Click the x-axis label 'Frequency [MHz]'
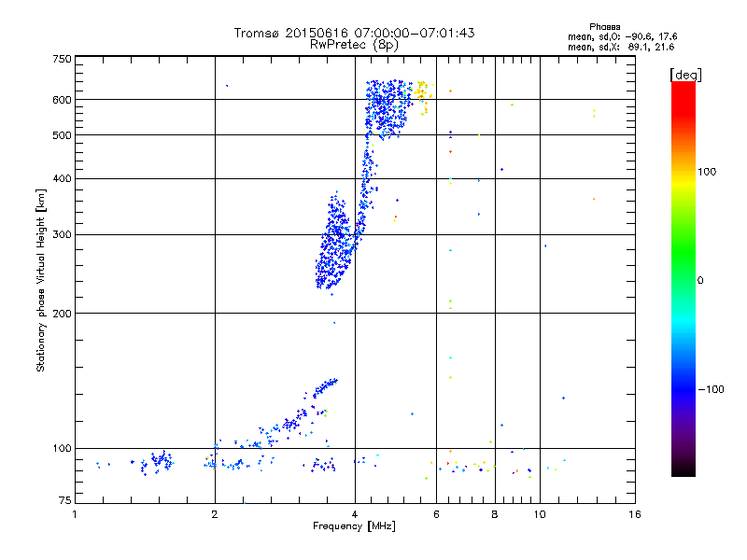The height and width of the screenshot is (560, 747). pos(354,526)
